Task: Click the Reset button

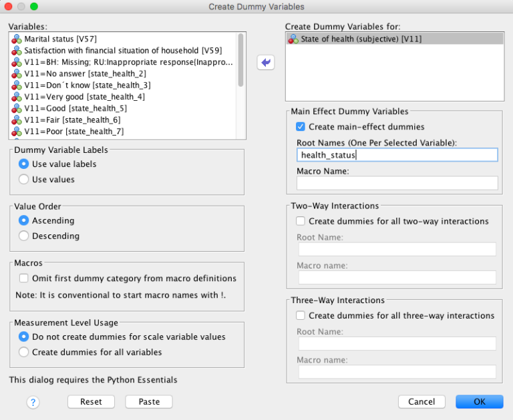Action: (x=91, y=401)
